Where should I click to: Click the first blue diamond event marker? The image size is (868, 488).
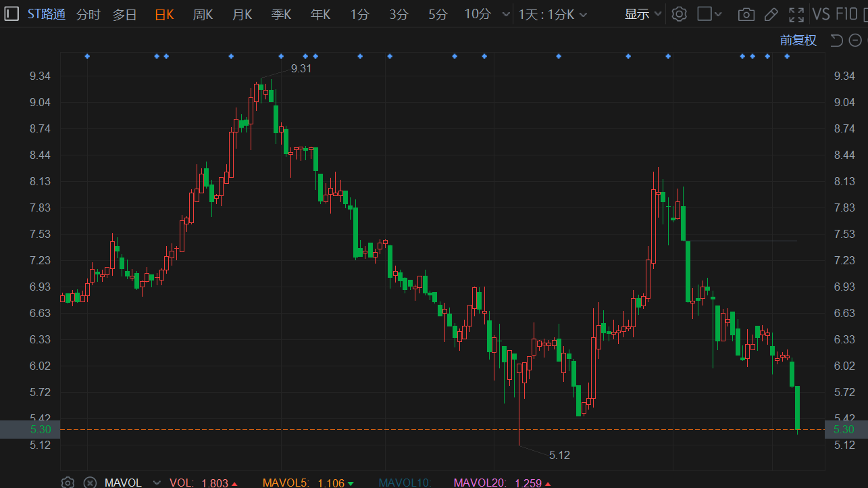tap(87, 56)
